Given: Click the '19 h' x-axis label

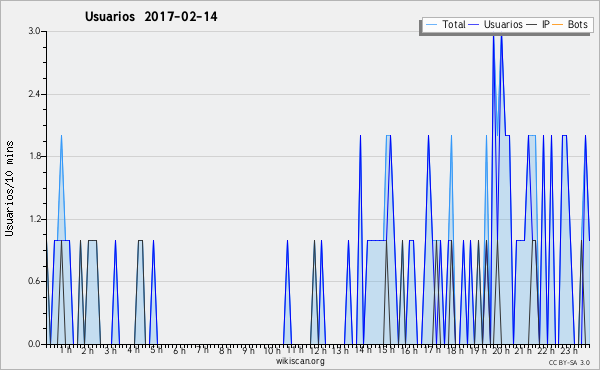Looking at the screenshot, I should [x=478, y=350].
